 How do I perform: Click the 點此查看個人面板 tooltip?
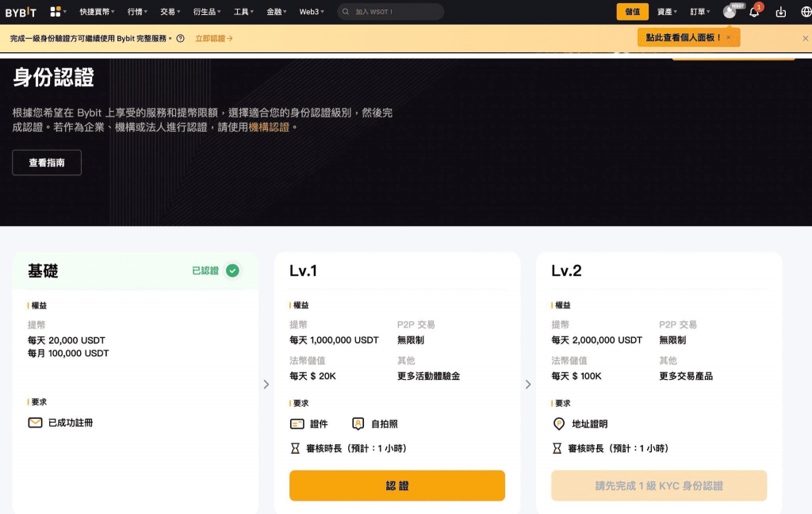[688, 37]
